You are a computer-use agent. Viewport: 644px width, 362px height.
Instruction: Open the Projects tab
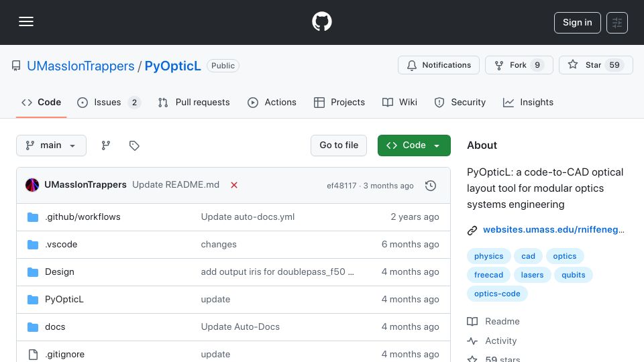(339, 102)
